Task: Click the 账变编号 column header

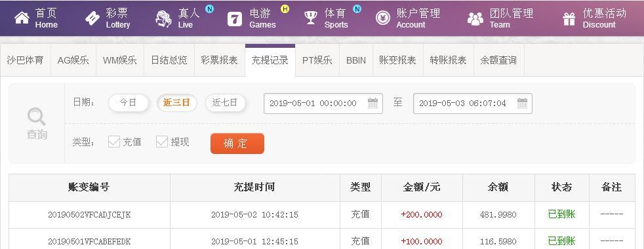Action: (89, 187)
